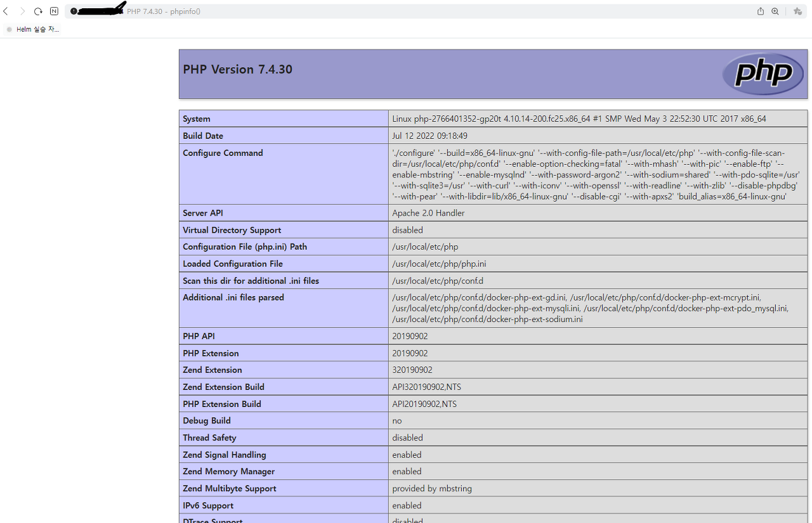The height and width of the screenshot is (523, 812).
Task: Select the Zend Extension label
Action: (213, 370)
